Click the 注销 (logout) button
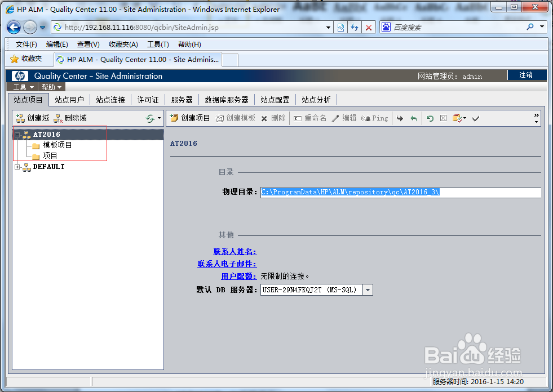The height and width of the screenshot is (392, 553). coord(526,75)
